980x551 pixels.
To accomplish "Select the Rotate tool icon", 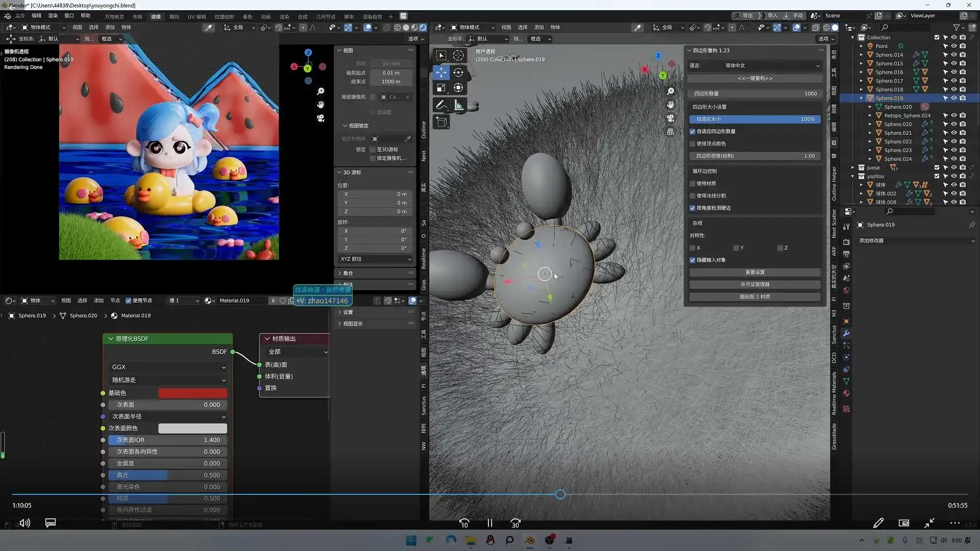I will point(458,72).
